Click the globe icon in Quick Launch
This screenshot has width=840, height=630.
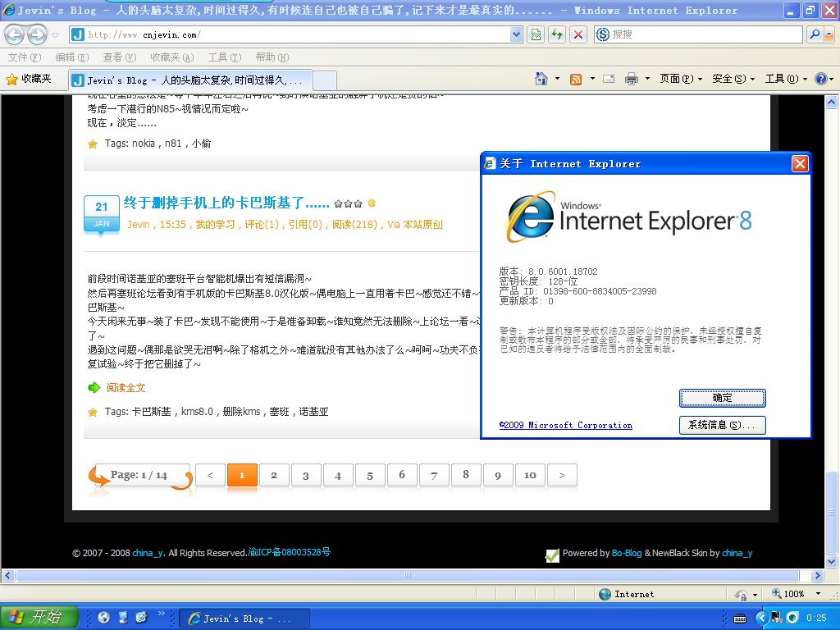(x=104, y=617)
